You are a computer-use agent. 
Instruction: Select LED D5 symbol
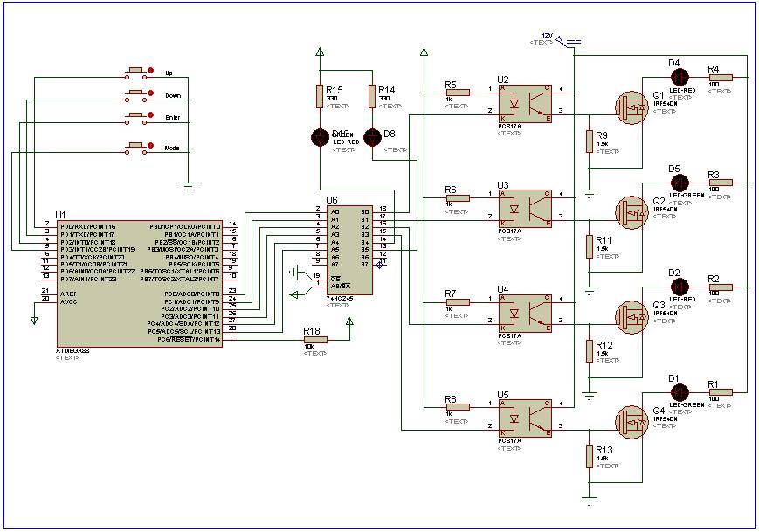[680, 183]
